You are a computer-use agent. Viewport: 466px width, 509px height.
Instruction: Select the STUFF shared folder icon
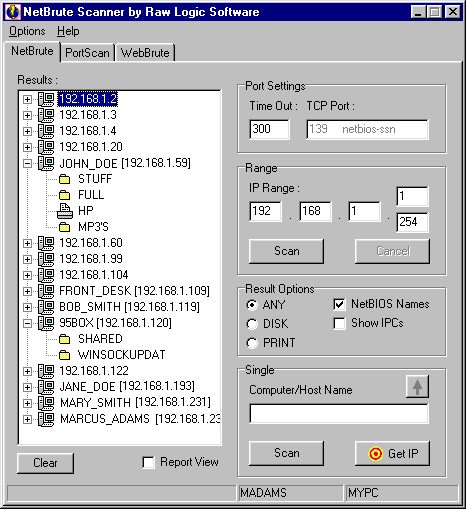(x=65, y=179)
